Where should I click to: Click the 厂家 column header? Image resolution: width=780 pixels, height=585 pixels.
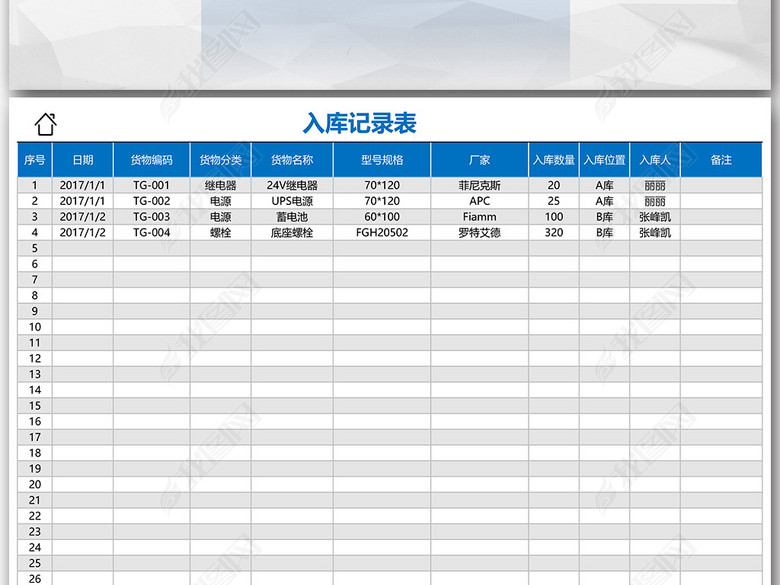click(480, 160)
